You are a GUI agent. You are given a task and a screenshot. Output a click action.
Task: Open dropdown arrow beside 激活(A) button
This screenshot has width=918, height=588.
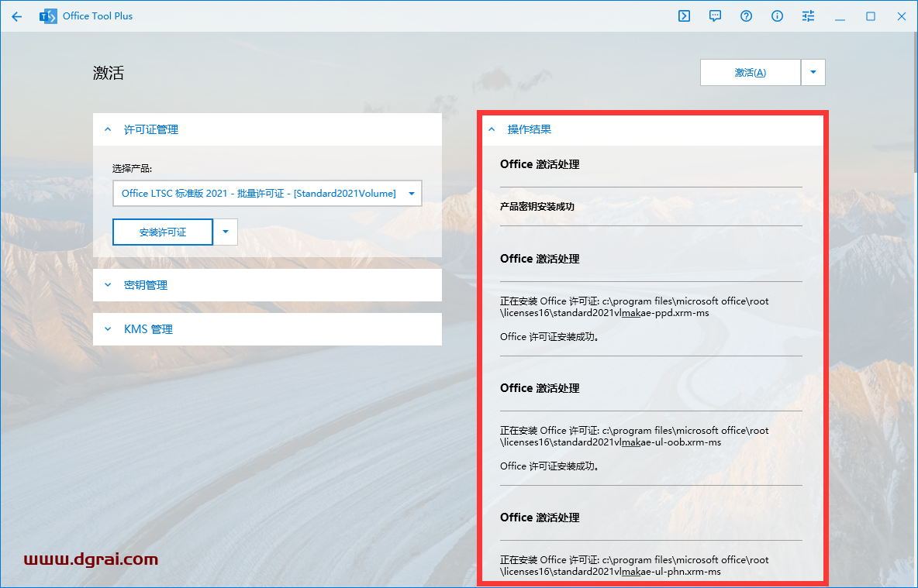[813, 72]
